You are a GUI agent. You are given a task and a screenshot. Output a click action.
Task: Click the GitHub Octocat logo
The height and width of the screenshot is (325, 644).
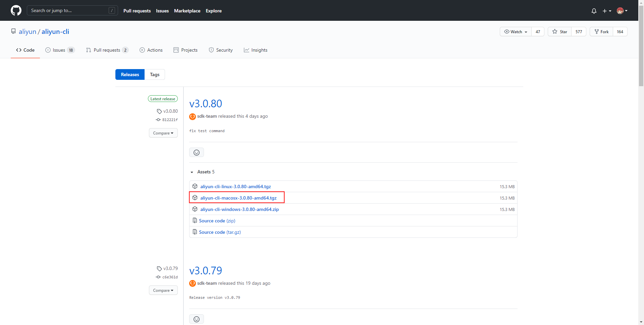(16, 10)
